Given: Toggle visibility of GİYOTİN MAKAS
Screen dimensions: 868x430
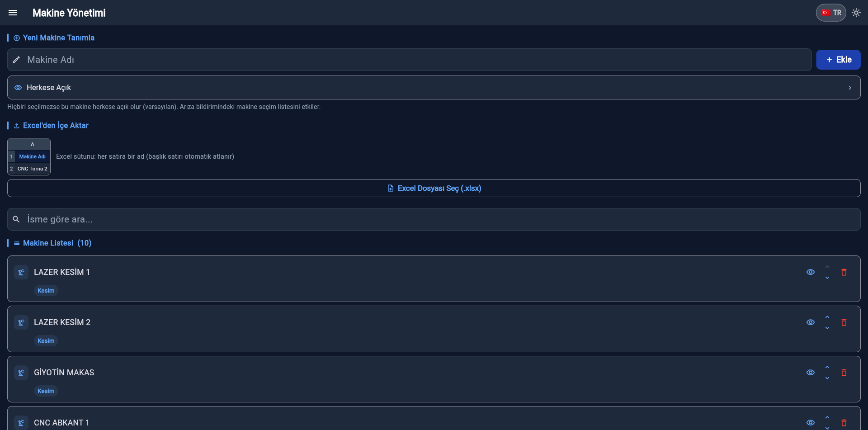Looking at the screenshot, I should click(x=811, y=373).
